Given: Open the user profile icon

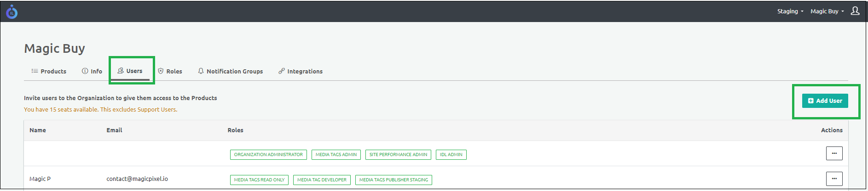Looking at the screenshot, I should click(855, 11).
